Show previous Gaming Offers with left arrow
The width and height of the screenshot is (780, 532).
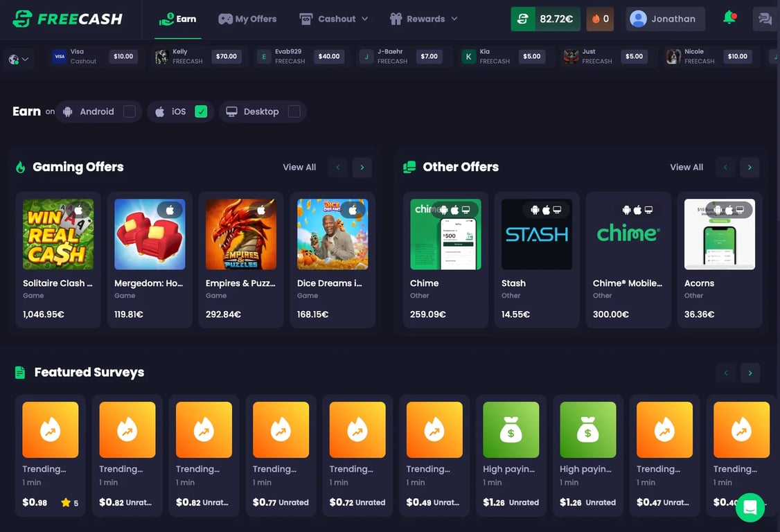[x=338, y=167]
